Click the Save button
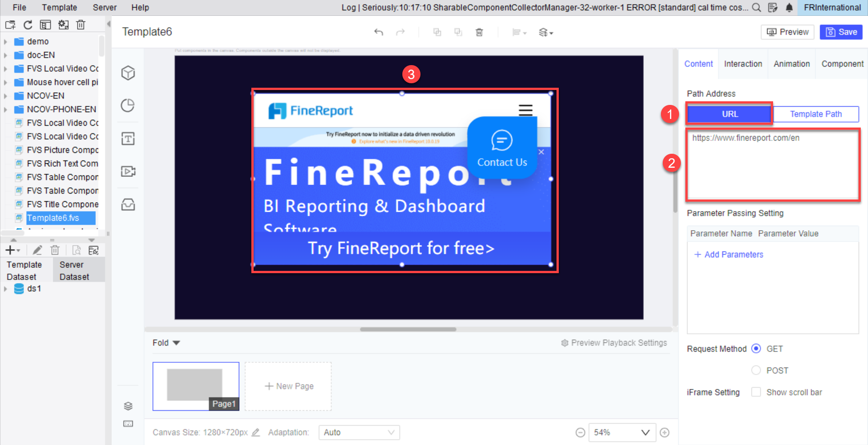This screenshot has width=868, height=445. (841, 32)
